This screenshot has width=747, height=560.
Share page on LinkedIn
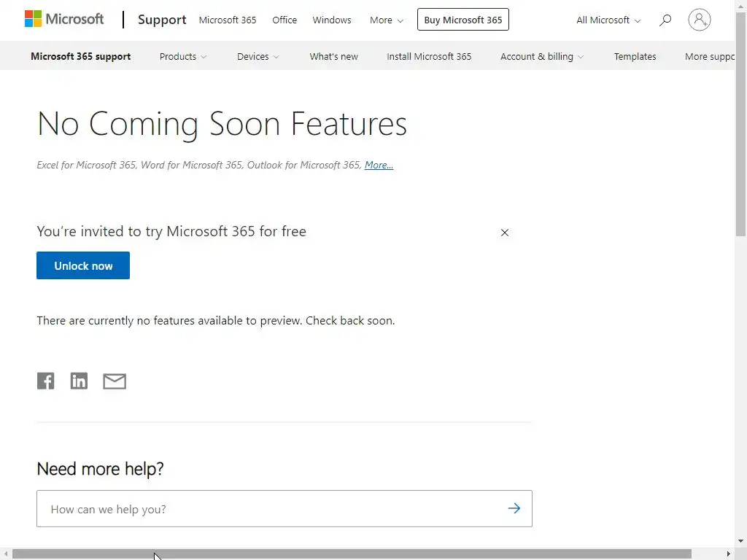[x=79, y=381]
